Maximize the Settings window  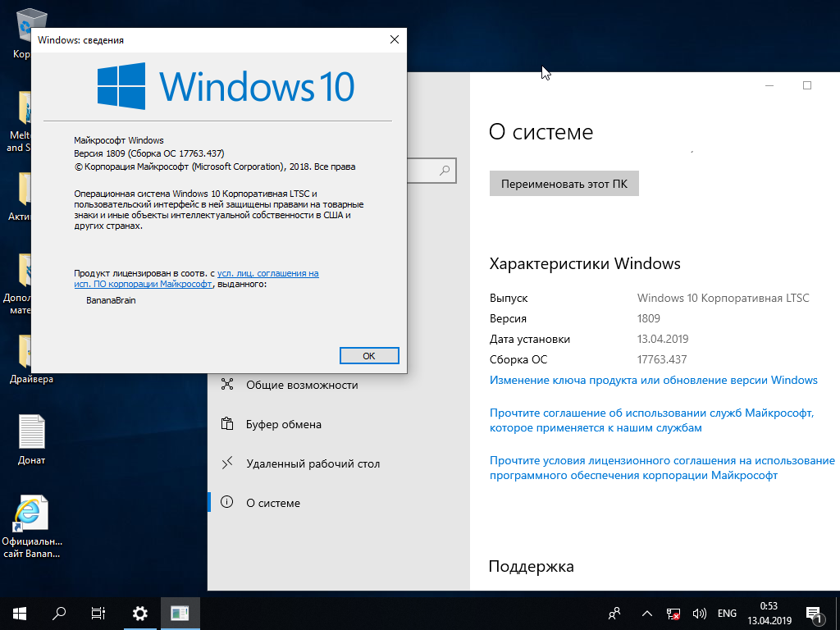(x=807, y=85)
